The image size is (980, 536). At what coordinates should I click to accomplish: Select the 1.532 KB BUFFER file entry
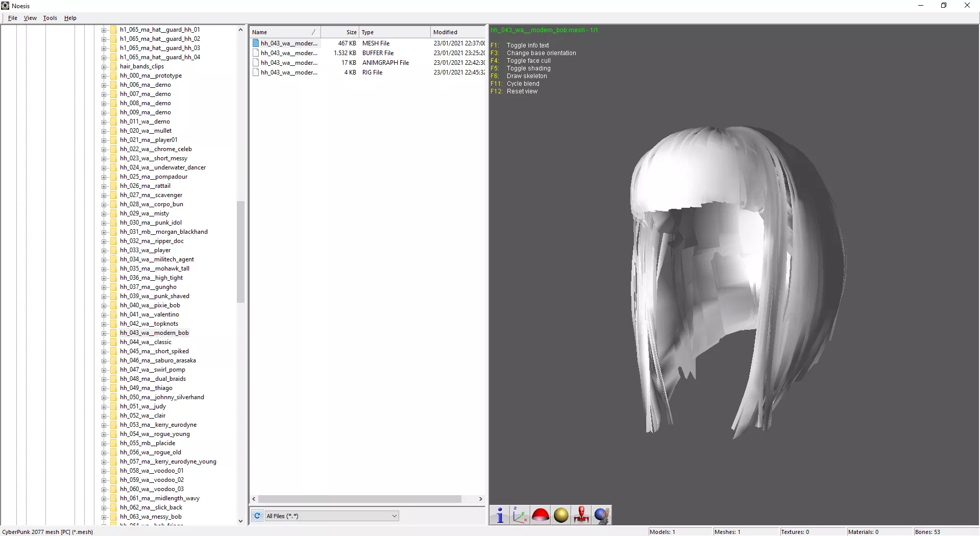coord(367,53)
